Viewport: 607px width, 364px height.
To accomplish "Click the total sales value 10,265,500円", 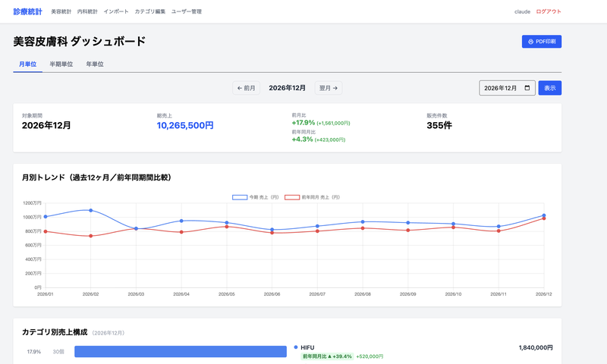I will point(185,125).
